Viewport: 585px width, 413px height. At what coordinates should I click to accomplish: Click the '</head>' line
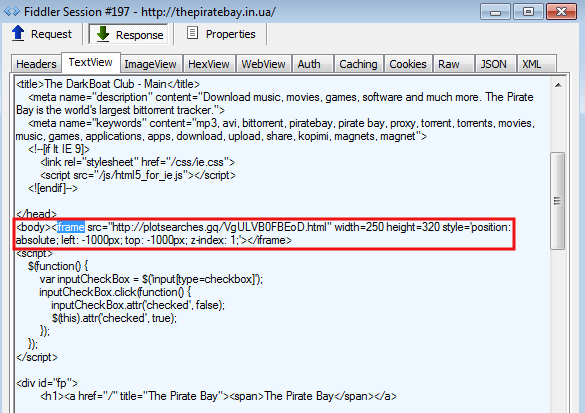36,214
